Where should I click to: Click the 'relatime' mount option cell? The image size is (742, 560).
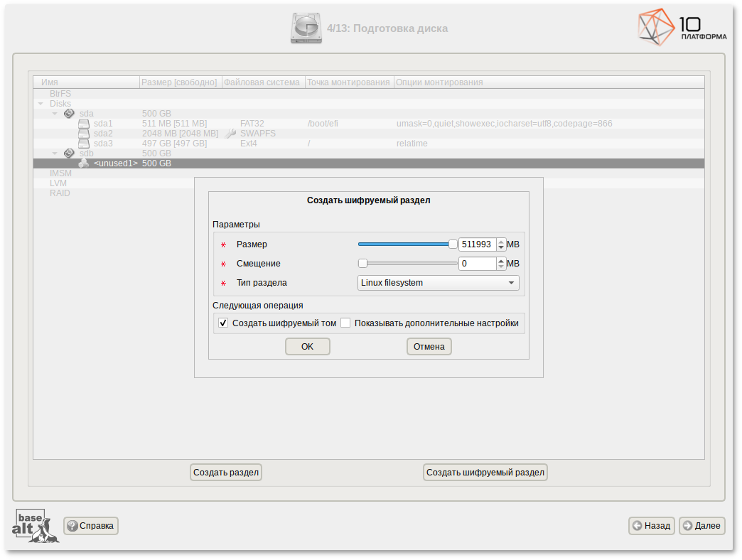(412, 144)
